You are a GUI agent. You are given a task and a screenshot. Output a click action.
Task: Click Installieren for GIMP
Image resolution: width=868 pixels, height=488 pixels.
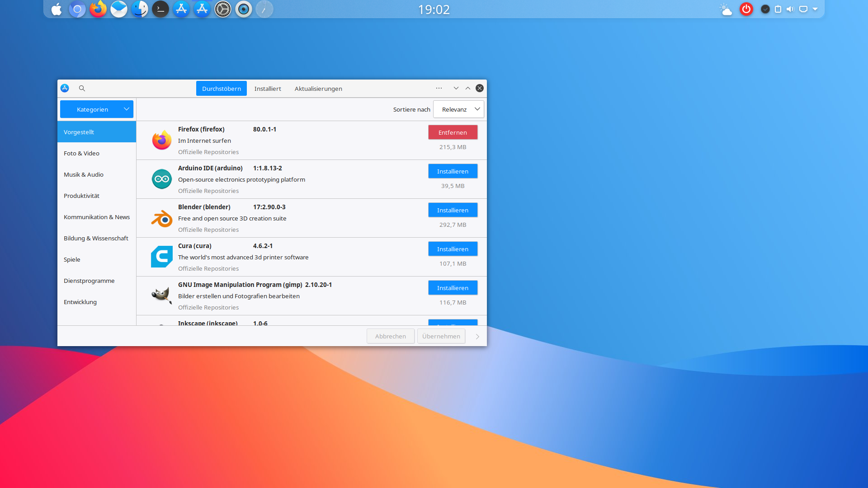453,288
